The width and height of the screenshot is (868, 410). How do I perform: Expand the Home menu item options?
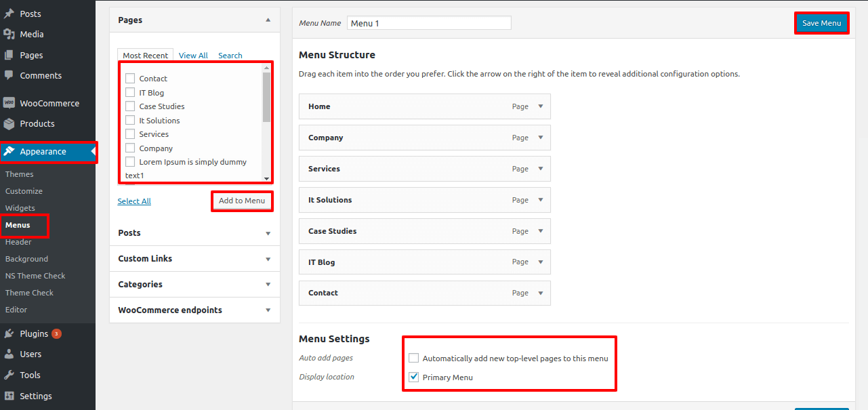(540, 106)
